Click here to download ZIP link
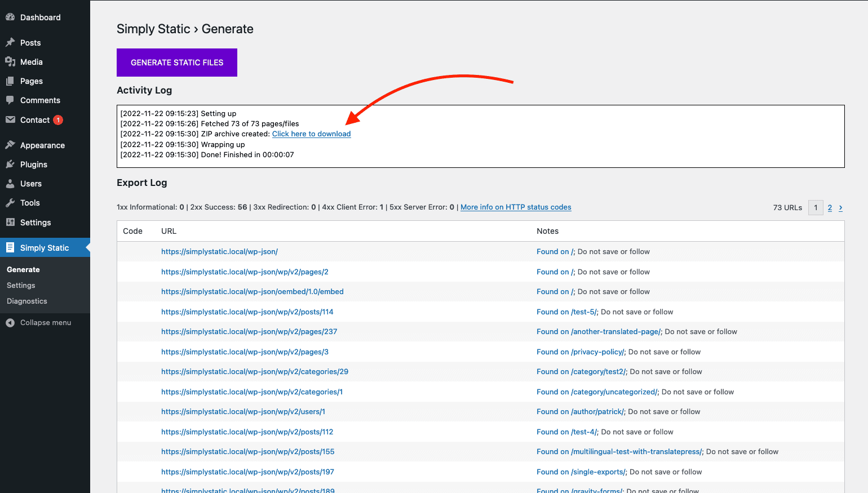Screen dimensions: 868x493 pyautogui.click(x=311, y=134)
